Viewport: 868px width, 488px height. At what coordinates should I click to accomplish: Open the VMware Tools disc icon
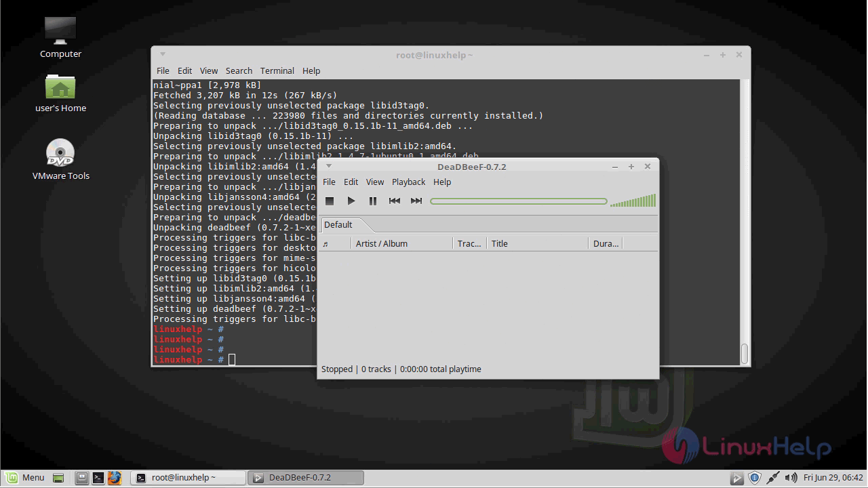tap(60, 159)
